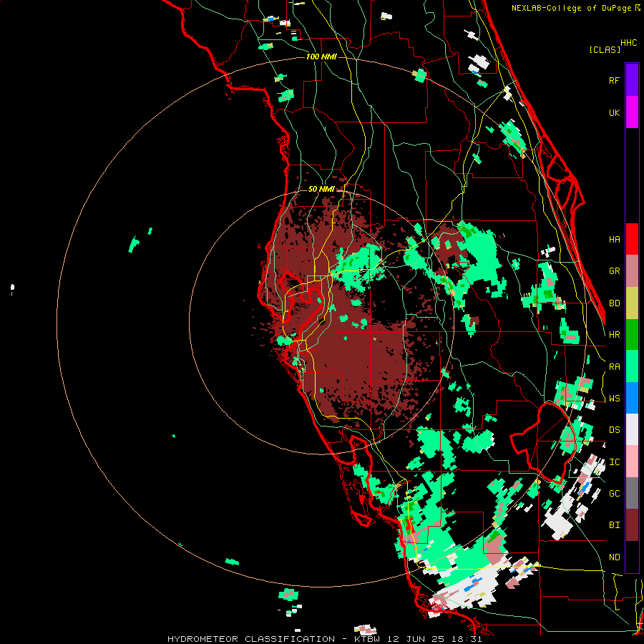The width and height of the screenshot is (644, 644).
Task: Click the "KTBW" radar site identifier
Action: [x=368, y=639]
